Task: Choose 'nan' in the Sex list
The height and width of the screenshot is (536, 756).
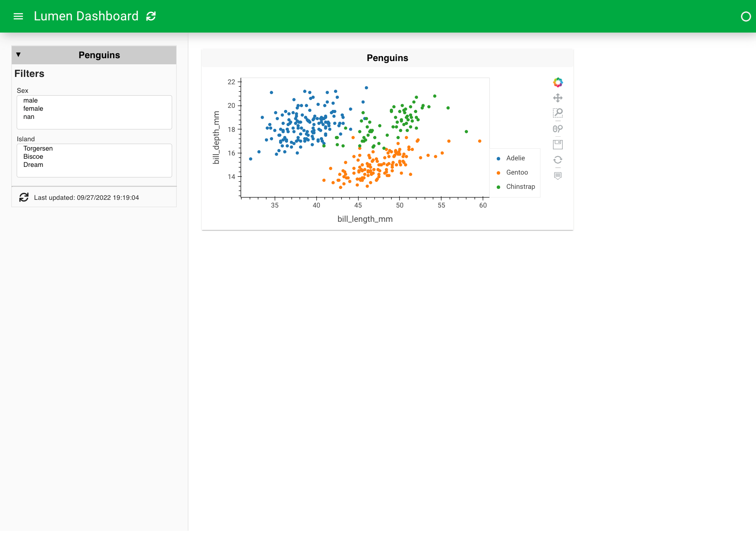Action: [x=29, y=117]
